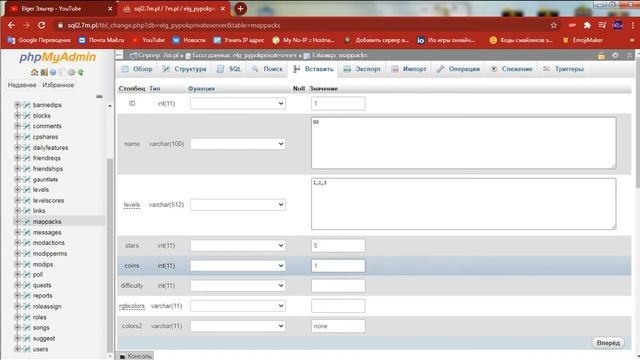Show Недавнее tables list
The height and width of the screenshot is (360, 640).
pyautogui.click(x=22, y=85)
